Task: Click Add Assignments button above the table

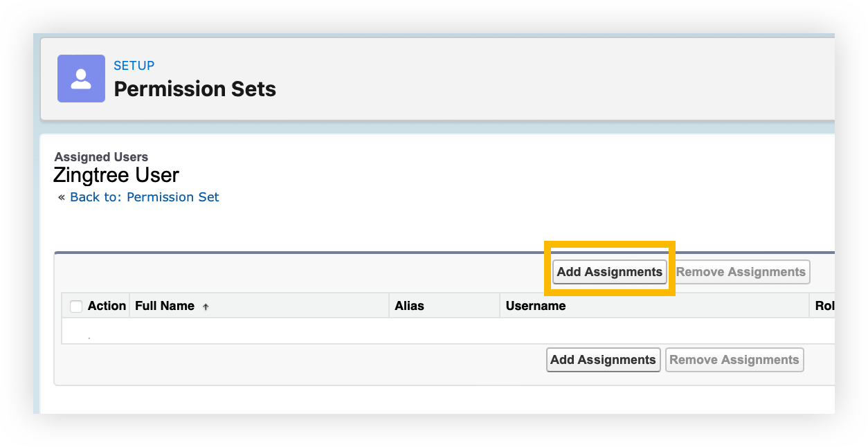Action: [609, 272]
